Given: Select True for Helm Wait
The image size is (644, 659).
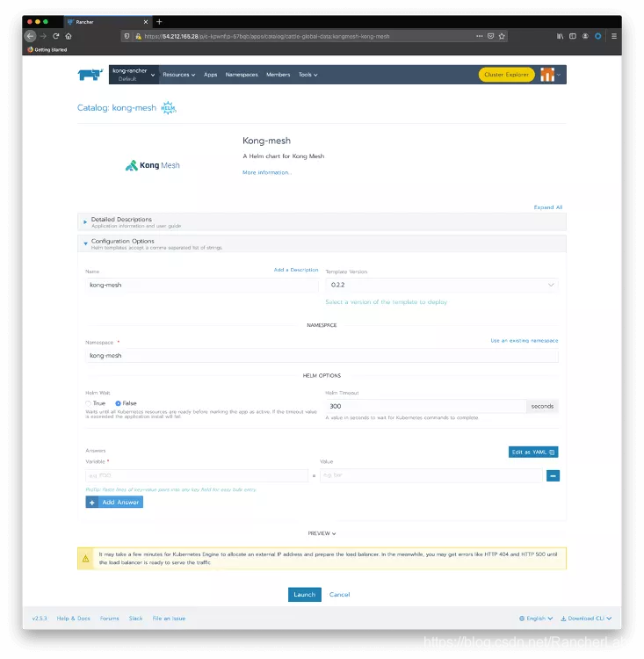Looking at the screenshot, I should 88,403.
